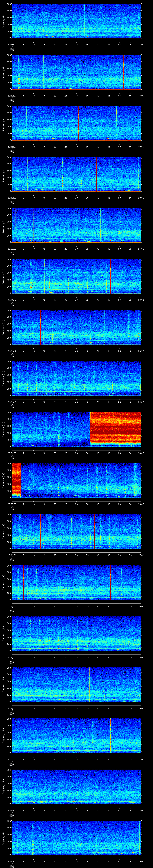
Task: Click the "20:32:00" start time label
Action: 12,861
